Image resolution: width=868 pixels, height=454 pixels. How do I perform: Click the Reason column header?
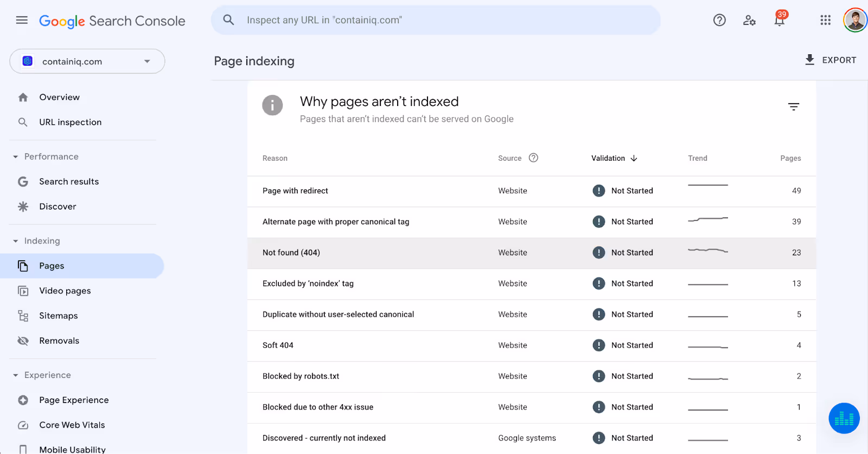(x=275, y=158)
